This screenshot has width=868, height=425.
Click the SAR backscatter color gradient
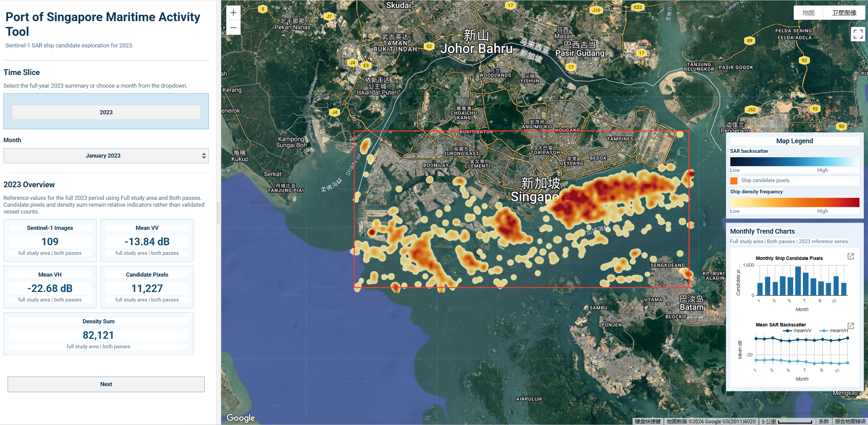point(794,162)
